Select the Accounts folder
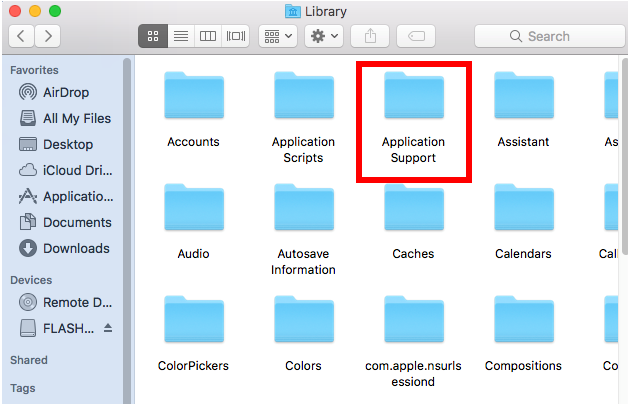This screenshot has height=404, width=628. pos(194,110)
